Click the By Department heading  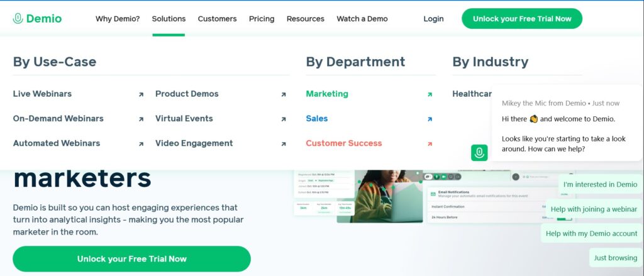355,62
